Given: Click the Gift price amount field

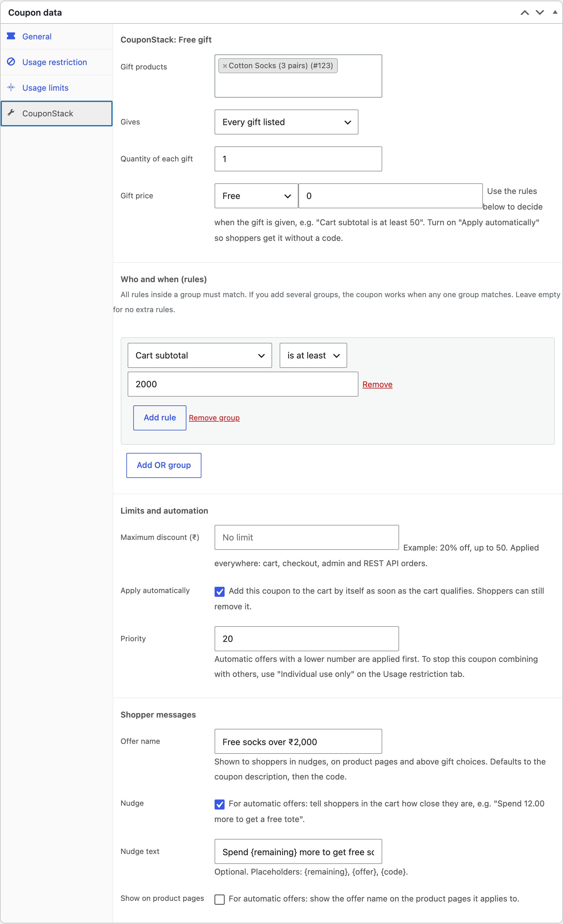Looking at the screenshot, I should tap(390, 196).
